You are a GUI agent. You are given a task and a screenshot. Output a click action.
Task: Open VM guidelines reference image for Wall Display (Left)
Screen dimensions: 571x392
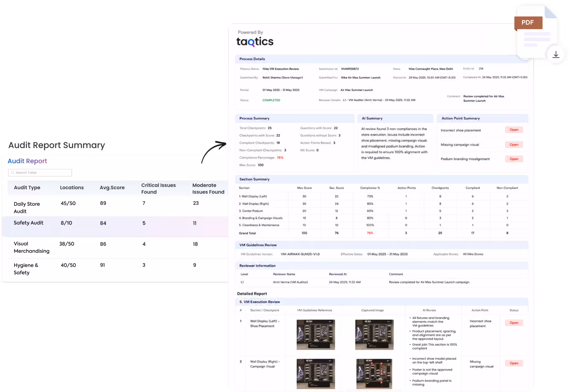point(316,335)
